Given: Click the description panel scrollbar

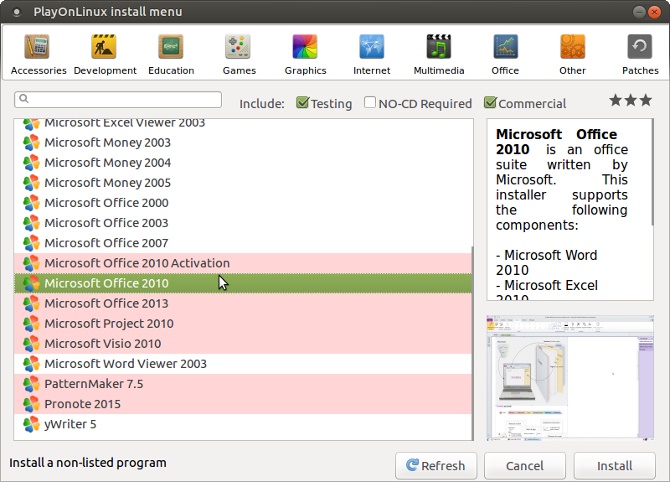Looking at the screenshot, I should [652, 172].
